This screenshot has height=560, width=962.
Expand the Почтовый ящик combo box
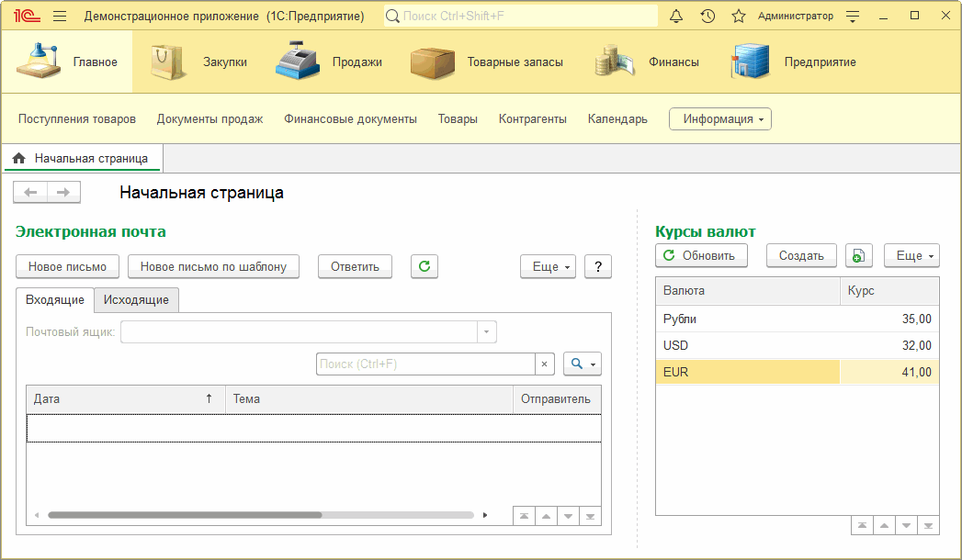tap(485, 331)
